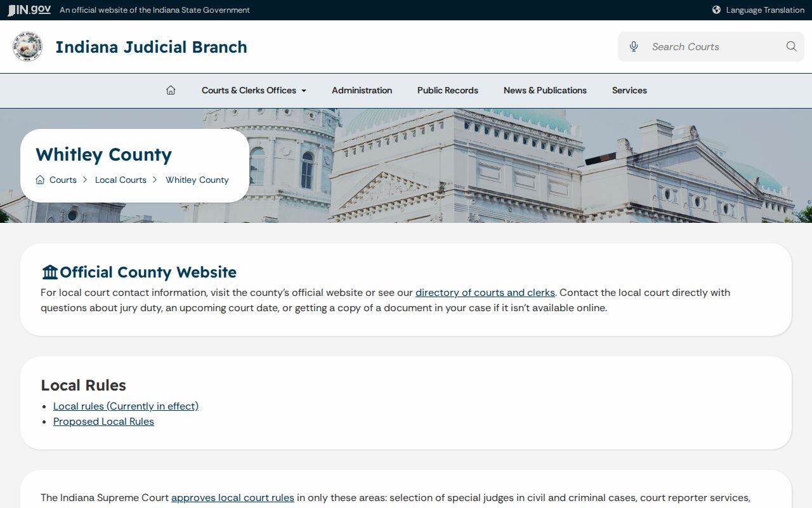
Task: Click the Indiana Judicial Branch title
Action: [x=151, y=47]
